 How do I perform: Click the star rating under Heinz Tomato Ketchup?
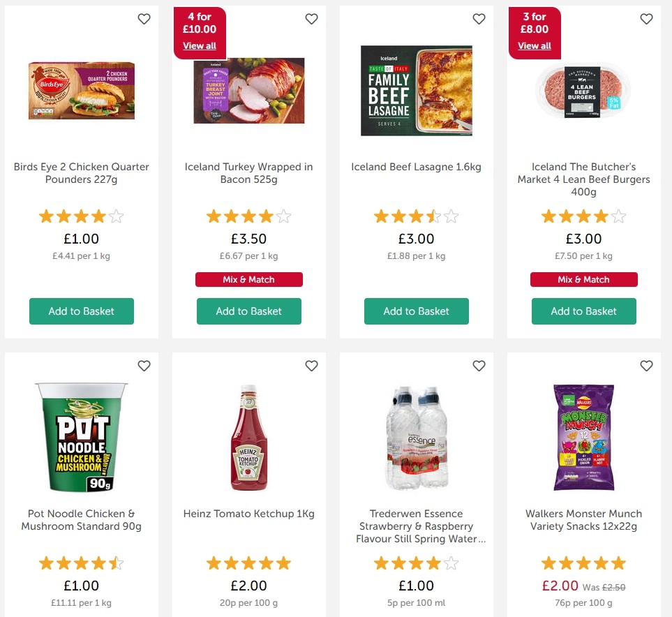click(x=248, y=563)
